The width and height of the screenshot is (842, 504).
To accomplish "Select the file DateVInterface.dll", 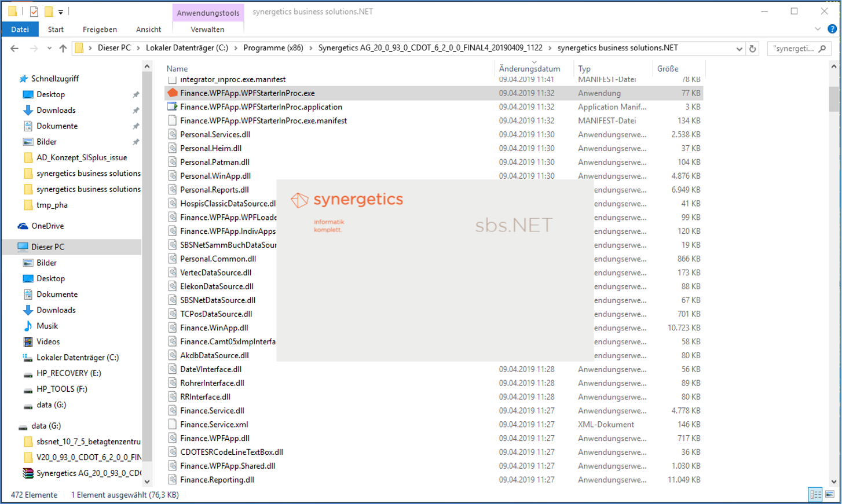I will tap(211, 369).
